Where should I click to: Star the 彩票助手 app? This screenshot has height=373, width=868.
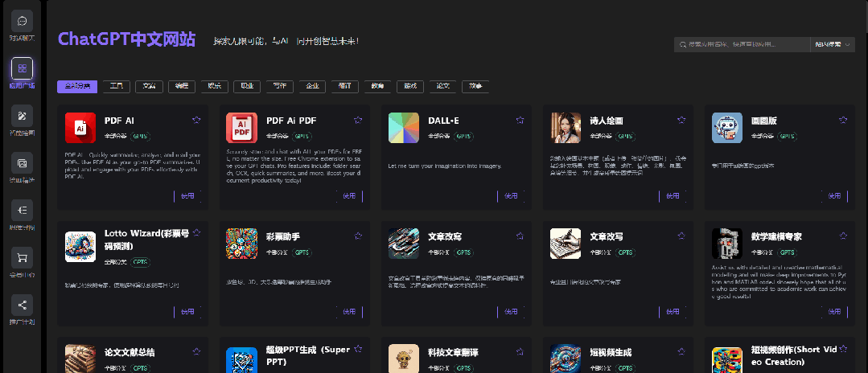358,236
